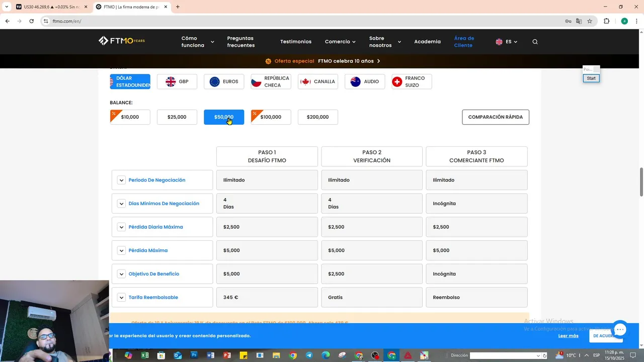The height and width of the screenshot is (362, 644).
Task: Choose the $50,000 balance
Action: [224, 117]
